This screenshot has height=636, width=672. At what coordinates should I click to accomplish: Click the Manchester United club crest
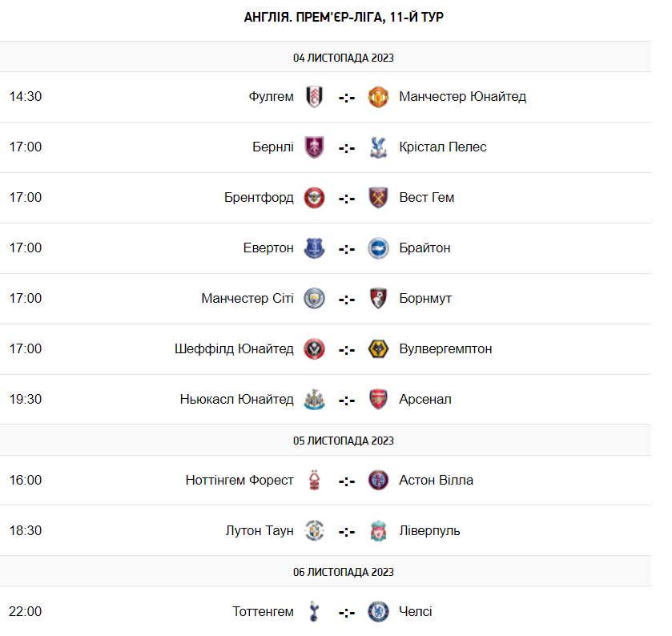[x=378, y=97]
